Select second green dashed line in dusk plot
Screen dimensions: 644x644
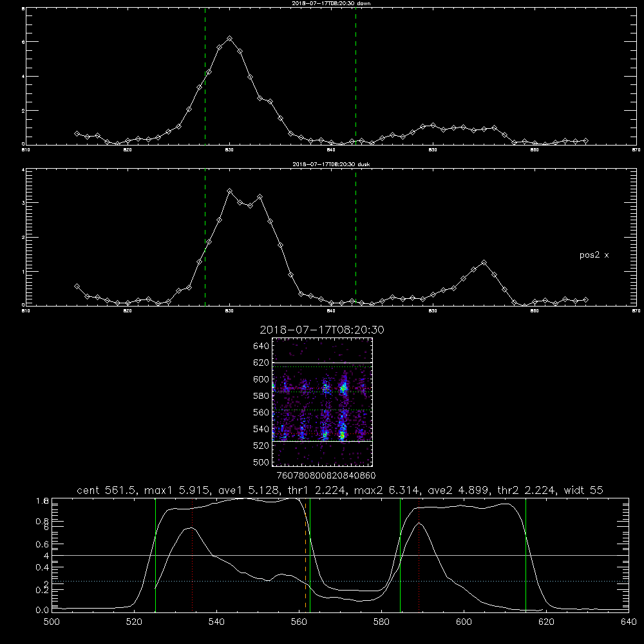point(355,238)
